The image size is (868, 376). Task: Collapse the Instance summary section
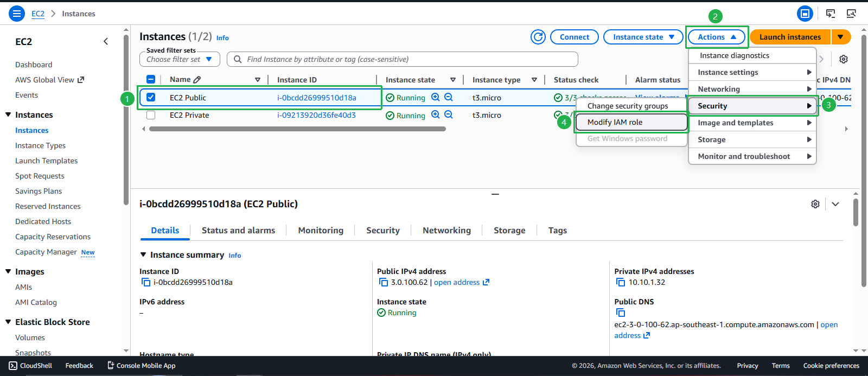click(143, 254)
